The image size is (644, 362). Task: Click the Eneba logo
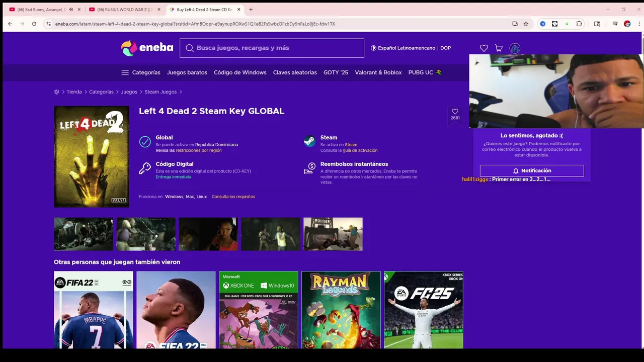[147, 48]
